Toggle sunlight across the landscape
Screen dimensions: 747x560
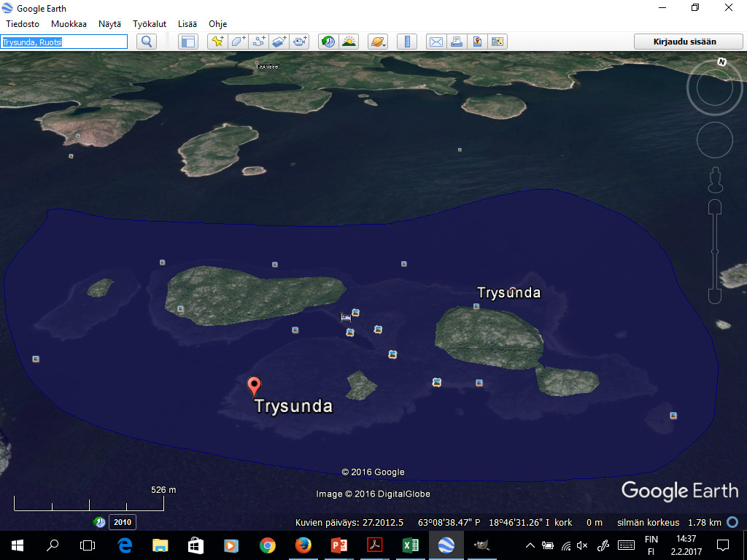click(349, 42)
